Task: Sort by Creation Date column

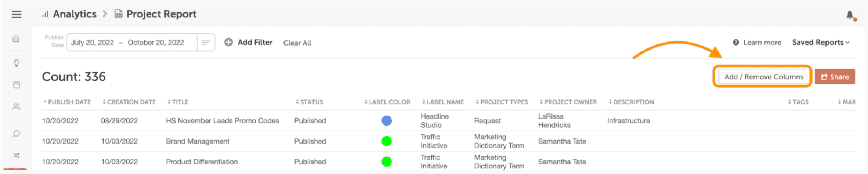Action: tap(129, 102)
